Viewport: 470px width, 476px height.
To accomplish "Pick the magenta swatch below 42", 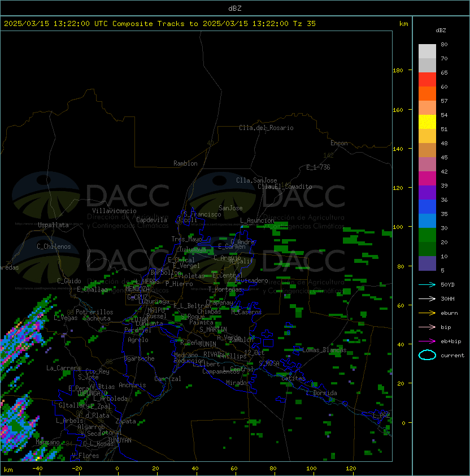I will click(x=427, y=179).
